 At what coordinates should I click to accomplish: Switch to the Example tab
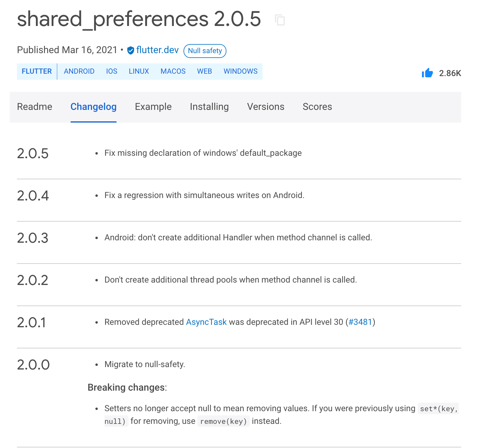click(153, 107)
